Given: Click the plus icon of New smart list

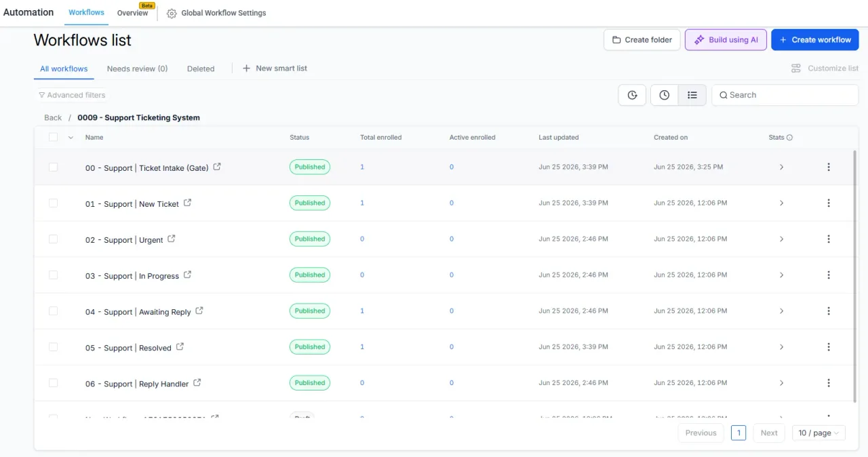Looking at the screenshot, I should pos(246,68).
